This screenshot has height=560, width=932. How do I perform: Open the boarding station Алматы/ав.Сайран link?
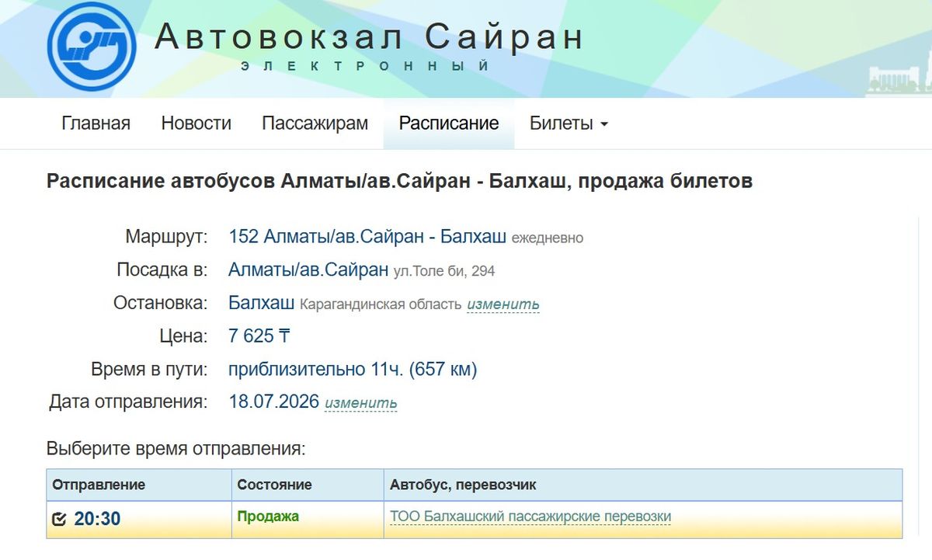tap(308, 270)
